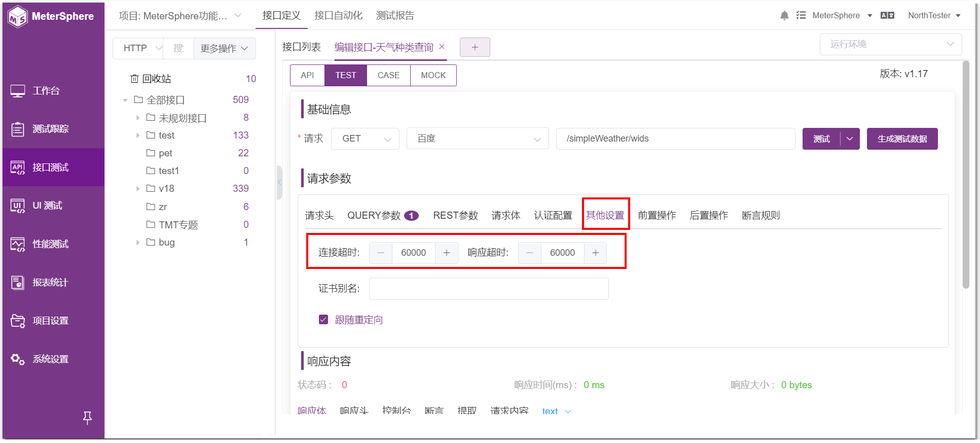Image resolution: width=980 pixels, height=443 pixels.
Task: Click the 测试 run button
Action: (821, 139)
